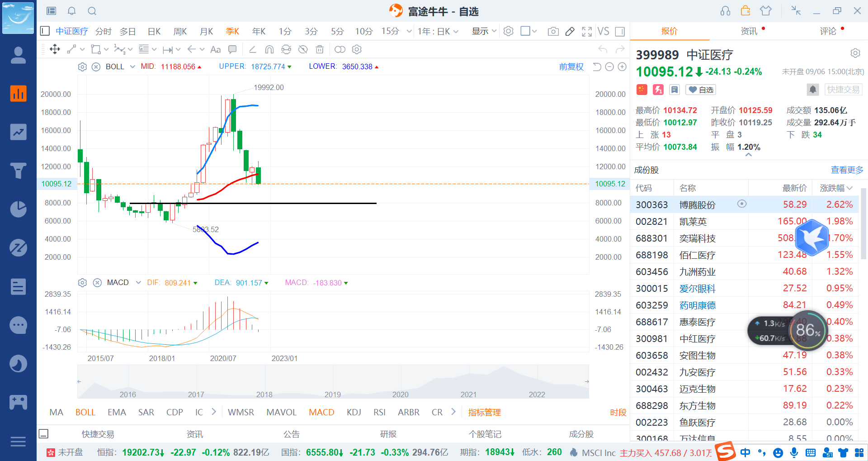868x461 pixels.
Task: Open the 研报 bottom tab
Action: (x=388, y=434)
